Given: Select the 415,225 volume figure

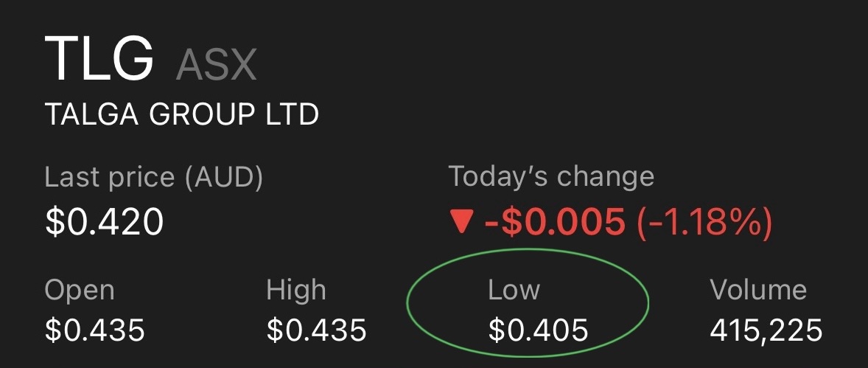Looking at the screenshot, I should coord(766,330).
